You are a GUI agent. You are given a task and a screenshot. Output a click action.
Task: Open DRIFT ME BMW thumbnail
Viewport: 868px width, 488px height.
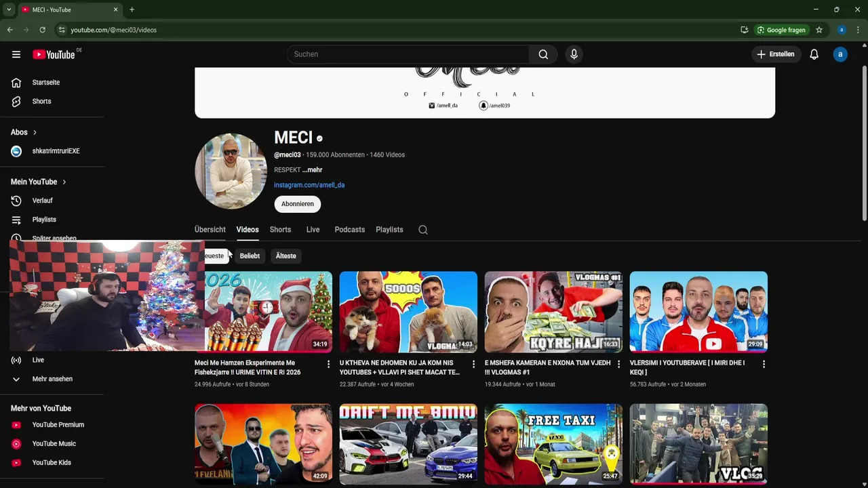pyautogui.click(x=408, y=444)
